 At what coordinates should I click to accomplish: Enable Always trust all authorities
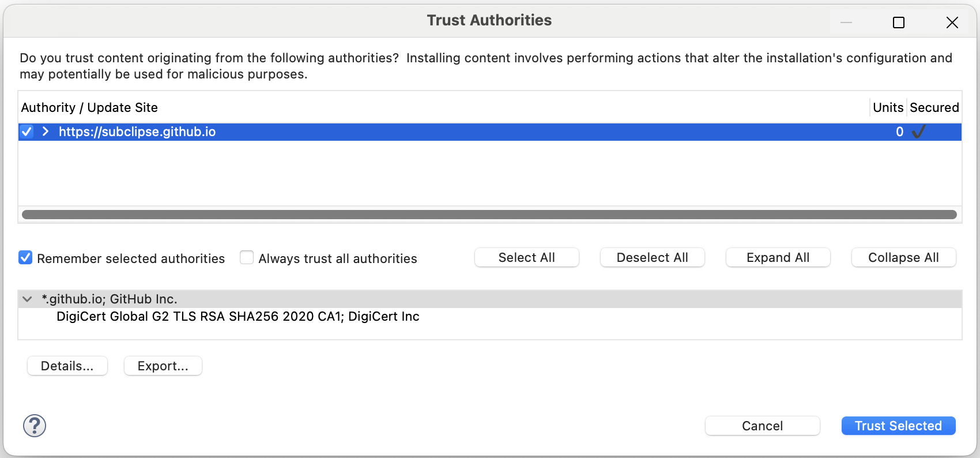(x=246, y=258)
